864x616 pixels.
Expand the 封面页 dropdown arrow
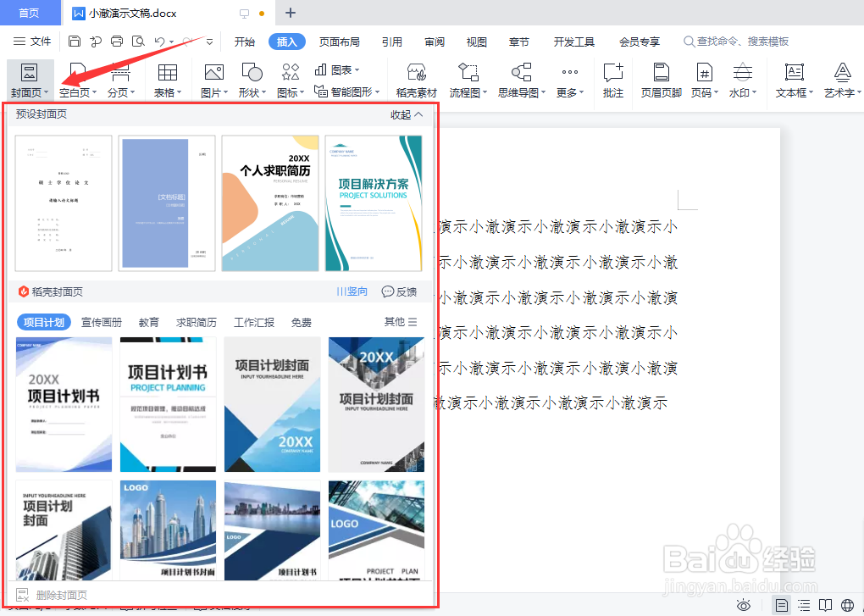pyautogui.click(x=47, y=93)
